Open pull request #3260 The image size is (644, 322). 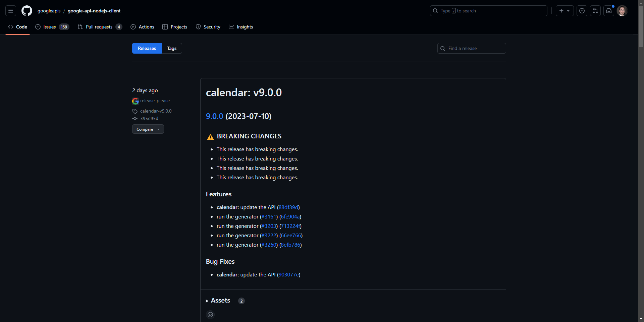[x=269, y=245]
